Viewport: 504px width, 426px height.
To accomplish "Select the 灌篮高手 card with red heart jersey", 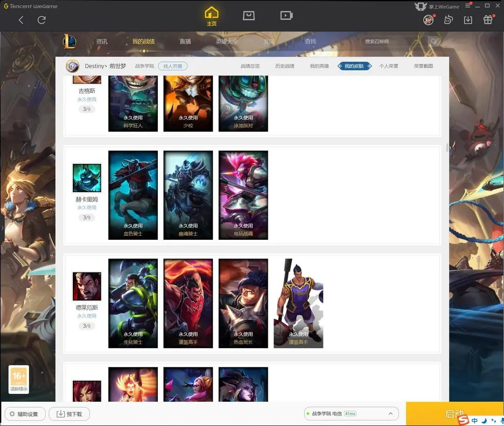I will click(x=188, y=303).
